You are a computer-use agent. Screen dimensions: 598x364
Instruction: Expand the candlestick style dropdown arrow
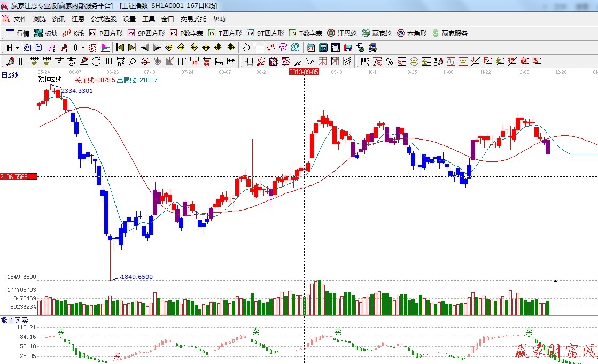[83, 47]
